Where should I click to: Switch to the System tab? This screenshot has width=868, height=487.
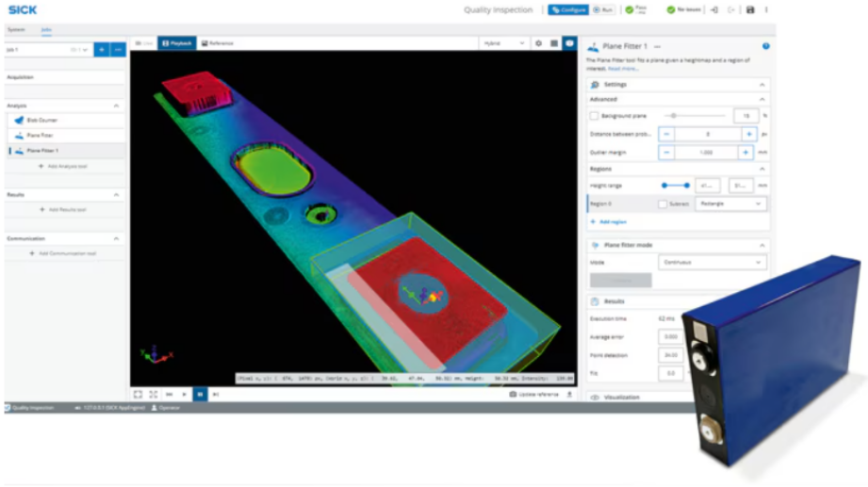click(16, 29)
